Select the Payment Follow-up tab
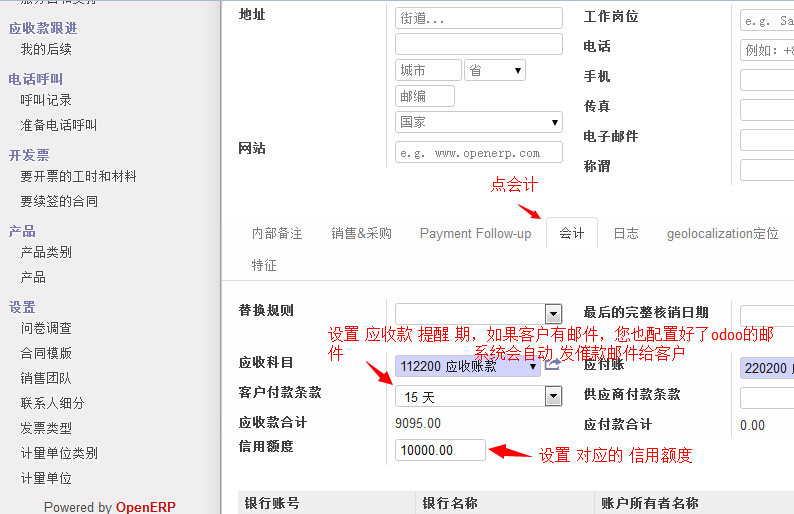 tap(475, 233)
